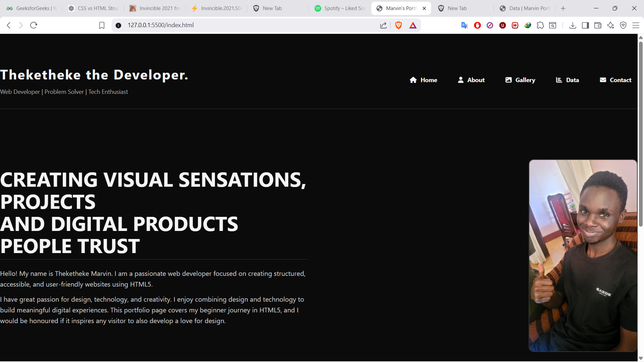The height and width of the screenshot is (362, 644).
Task: Open the Internet Download Manager extension
Action: point(528,25)
